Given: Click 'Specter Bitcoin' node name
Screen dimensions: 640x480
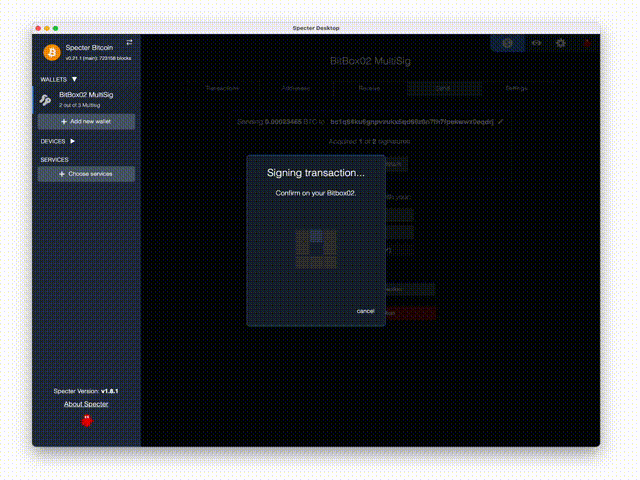Looking at the screenshot, I should (89, 48).
